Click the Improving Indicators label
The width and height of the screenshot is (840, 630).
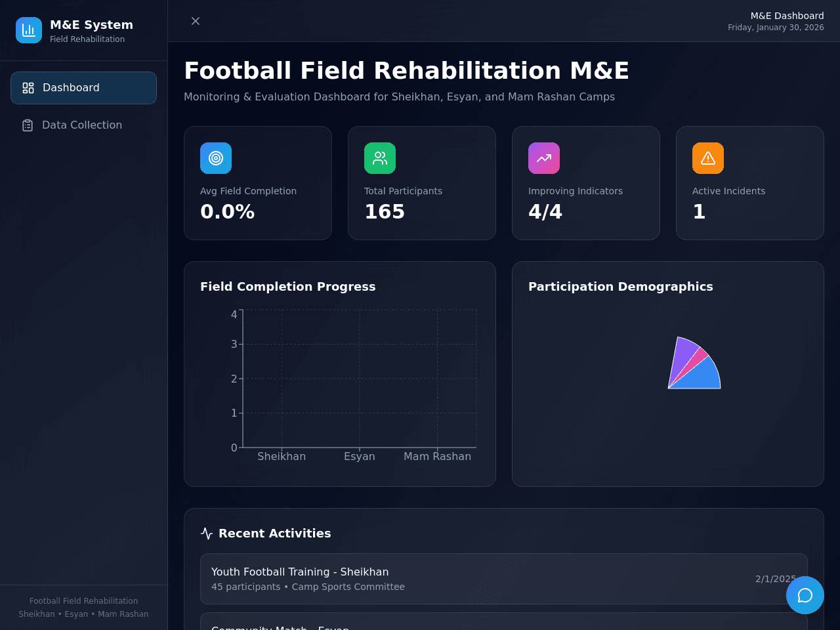(576, 191)
